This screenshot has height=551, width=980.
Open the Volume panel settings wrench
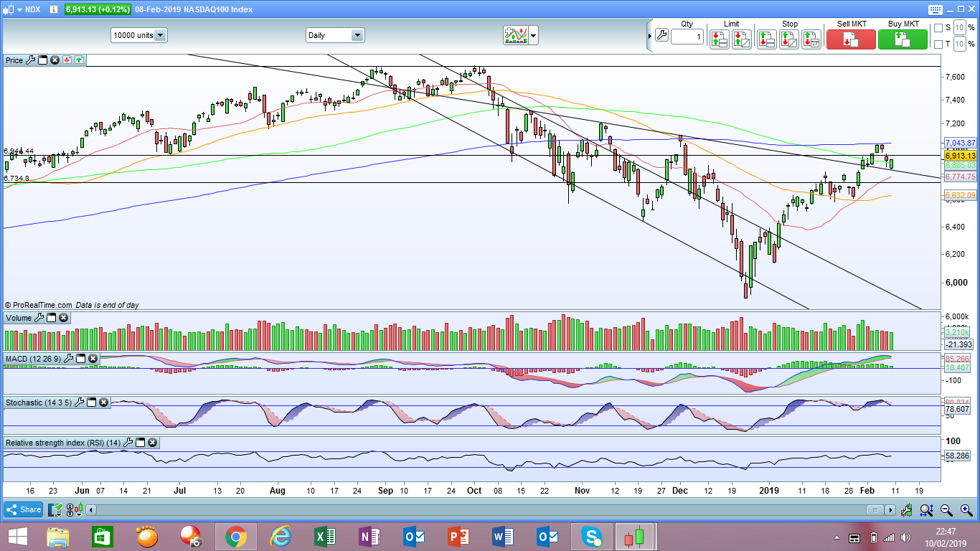(x=39, y=318)
